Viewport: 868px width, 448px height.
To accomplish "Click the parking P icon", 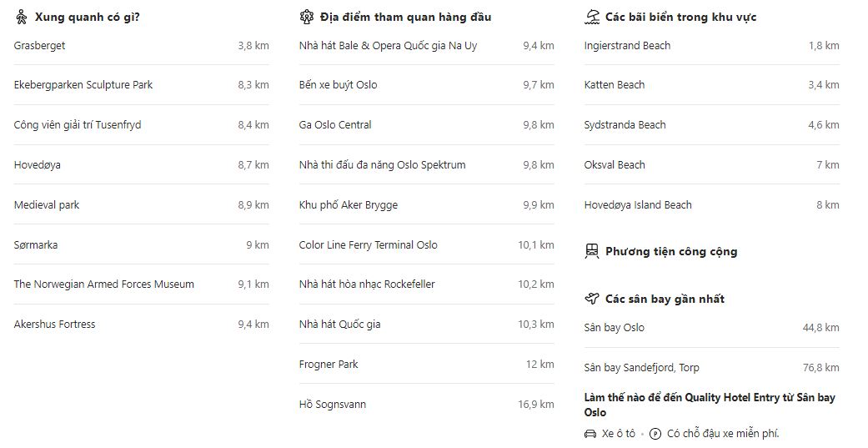I will [655, 434].
